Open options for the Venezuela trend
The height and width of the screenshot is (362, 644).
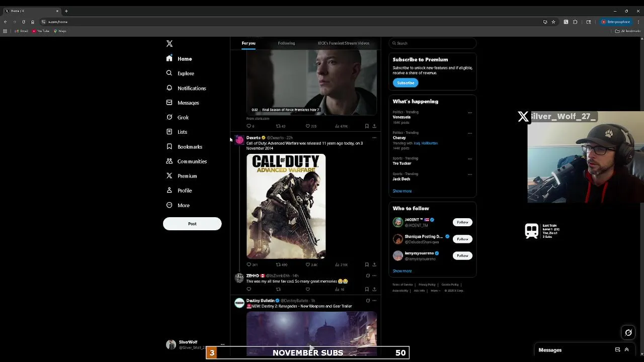470,113
